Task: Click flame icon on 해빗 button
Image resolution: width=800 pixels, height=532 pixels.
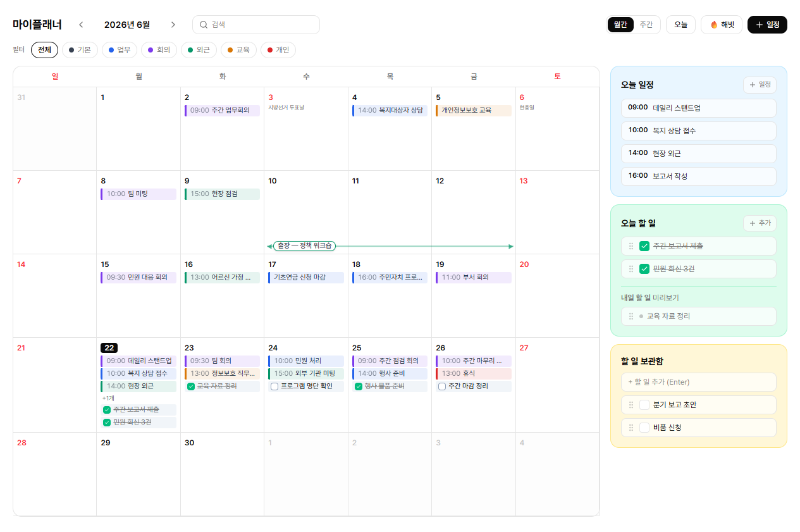Action: [714, 25]
